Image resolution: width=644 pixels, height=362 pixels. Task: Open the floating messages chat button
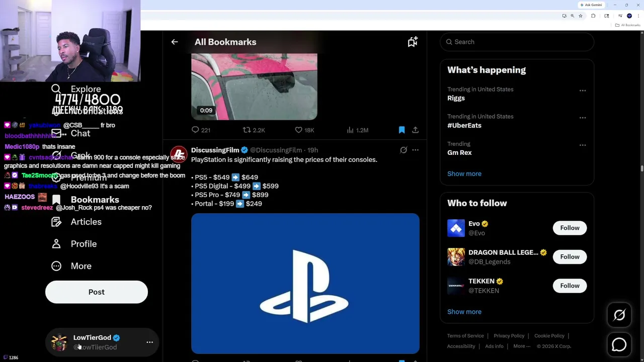(619, 344)
